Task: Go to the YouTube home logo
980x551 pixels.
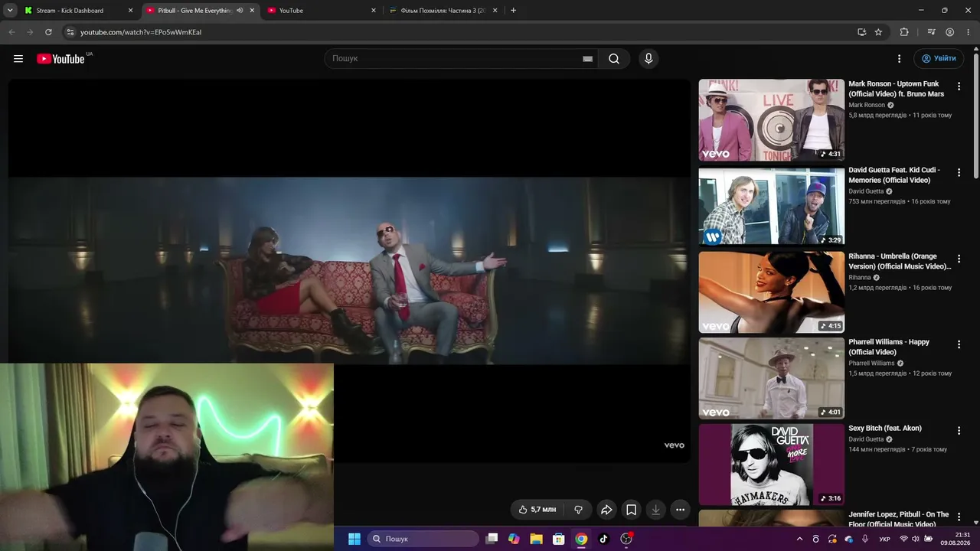Action: (x=60, y=59)
